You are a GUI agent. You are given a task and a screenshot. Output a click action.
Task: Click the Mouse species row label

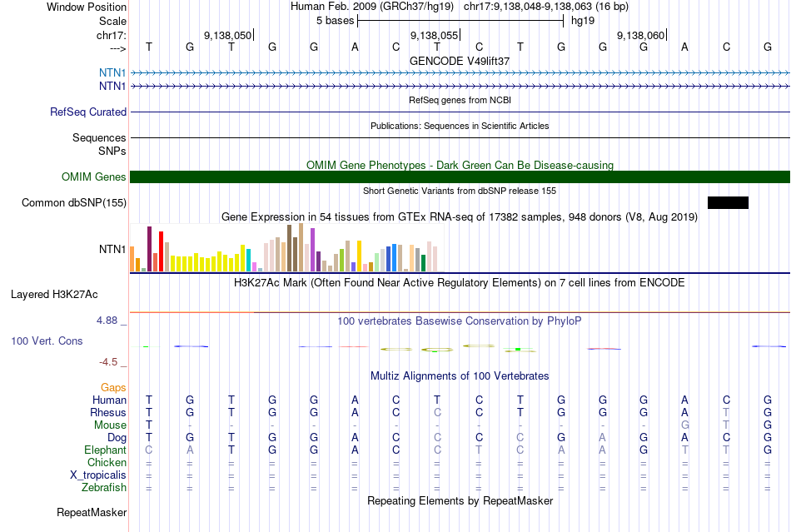tap(110, 425)
